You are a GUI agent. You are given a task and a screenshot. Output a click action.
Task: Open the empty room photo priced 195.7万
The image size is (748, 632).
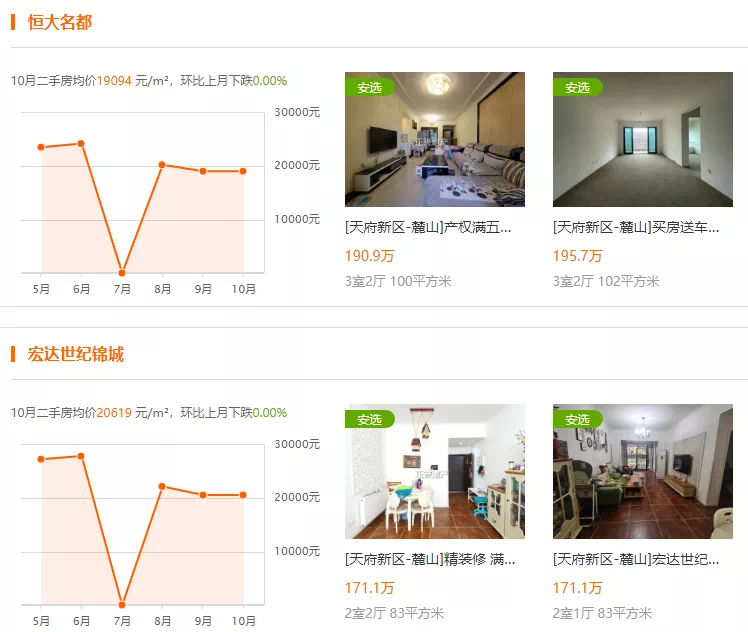[643, 139]
